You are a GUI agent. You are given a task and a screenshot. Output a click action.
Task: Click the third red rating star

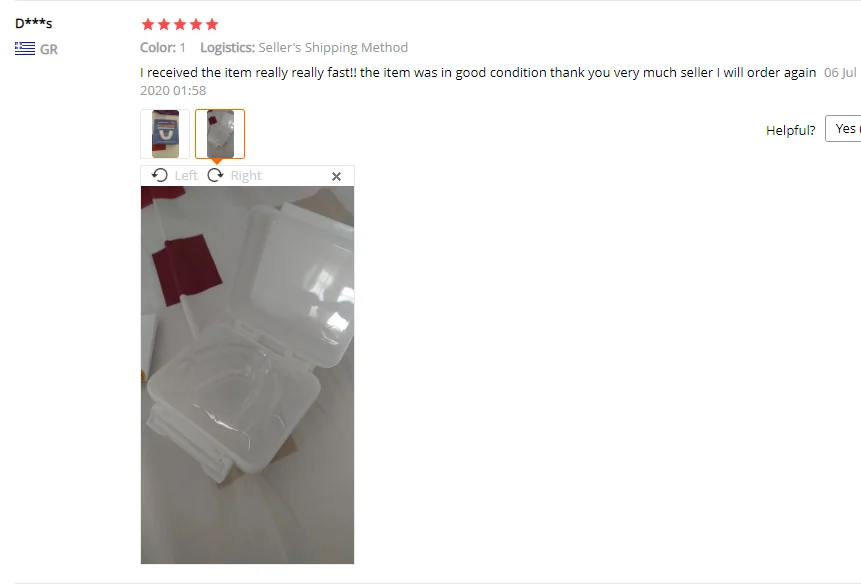[x=180, y=24]
